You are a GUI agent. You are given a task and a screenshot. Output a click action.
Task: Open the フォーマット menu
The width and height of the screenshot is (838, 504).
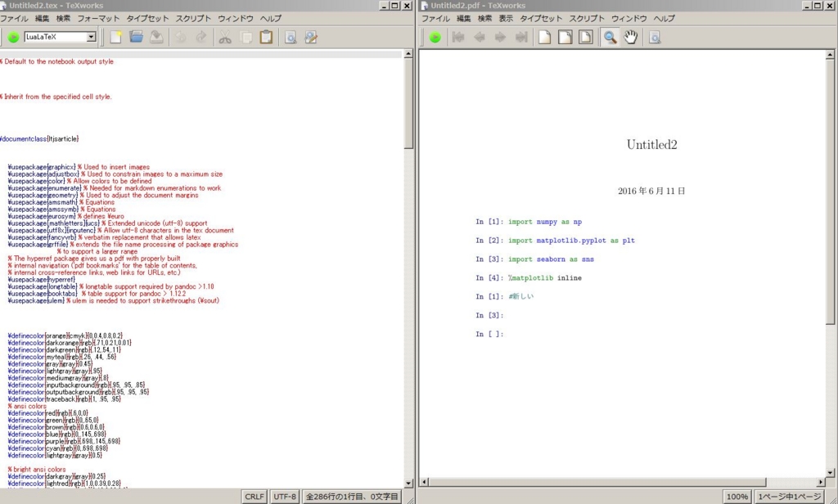point(98,18)
